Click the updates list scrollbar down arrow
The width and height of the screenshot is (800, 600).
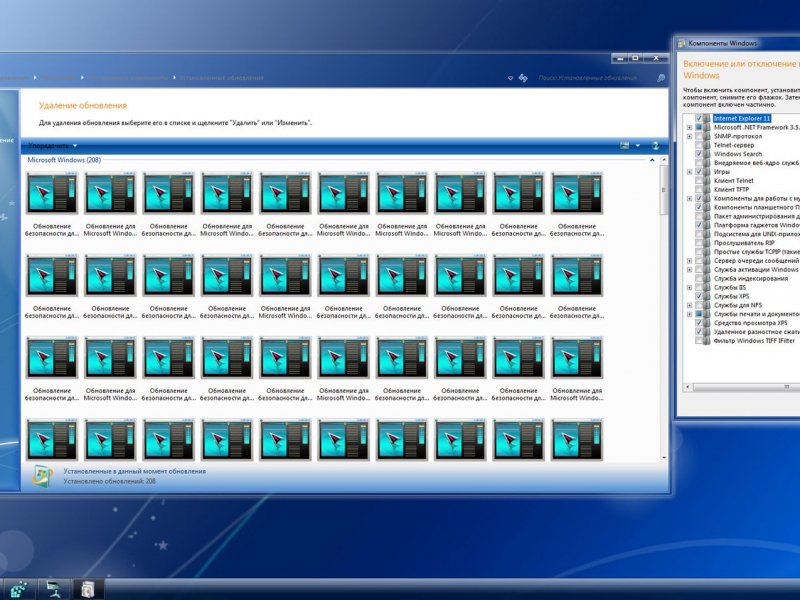664,458
